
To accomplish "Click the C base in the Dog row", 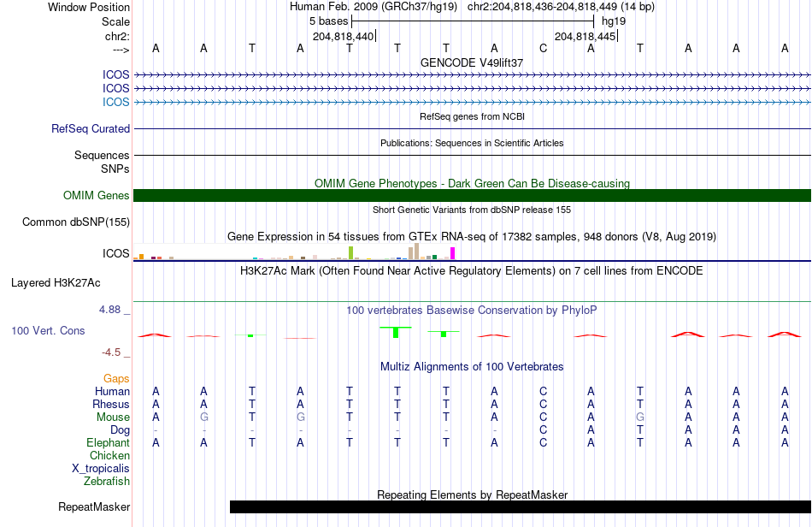I will pyautogui.click(x=543, y=430).
